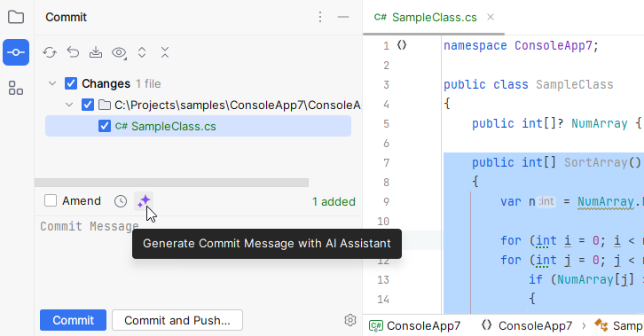Screen dimensions: 644x336
Task: Uncheck the SampleClass.cs file checkbox
Action: [x=105, y=126]
